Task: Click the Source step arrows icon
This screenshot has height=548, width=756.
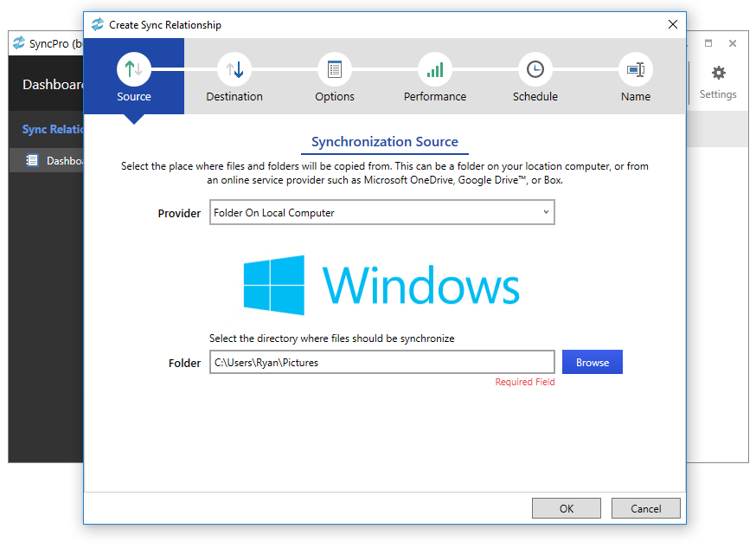Action: pos(134,69)
